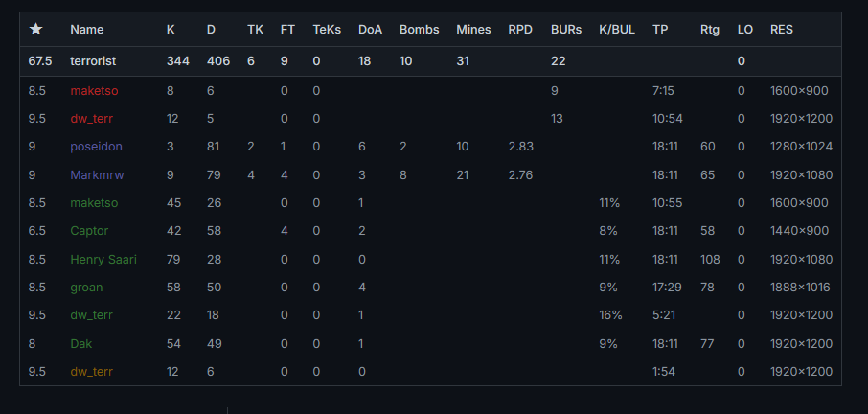Click the Mines column header

click(473, 30)
